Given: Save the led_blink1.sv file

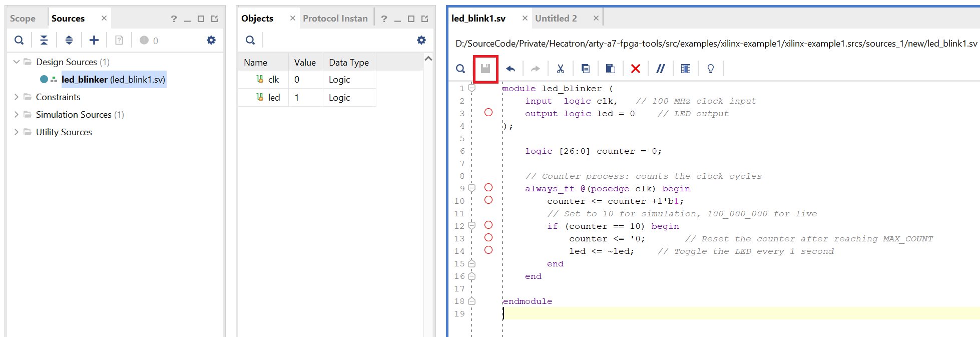Looking at the screenshot, I should click(485, 69).
